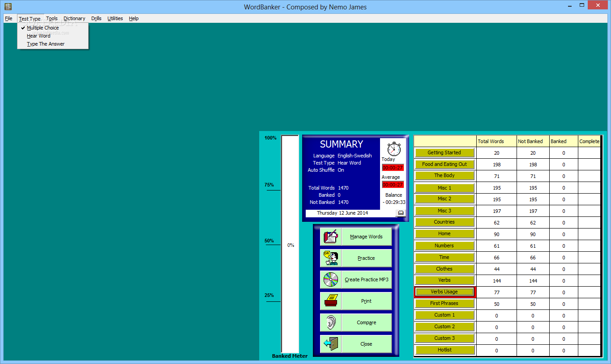The height and width of the screenshot is (364, 611).
Task: Select the Numbers category
Action: click(444, 245)
